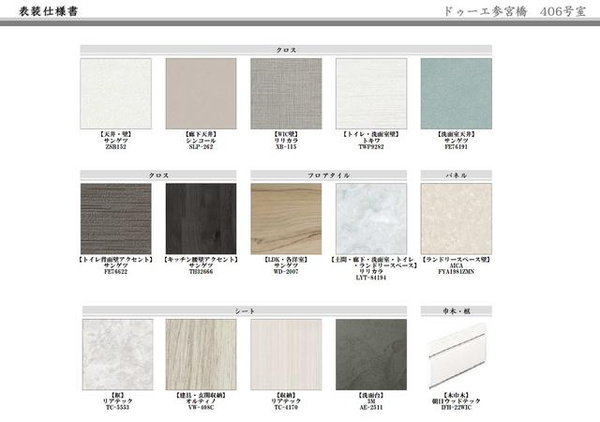
Task: Select the black wood TH32666 kitchen accent swatch
Action: (201, 218)
